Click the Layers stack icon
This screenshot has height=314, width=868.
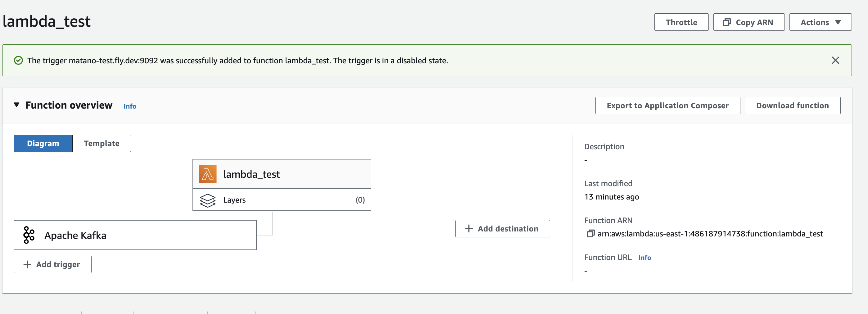point(207,200)
